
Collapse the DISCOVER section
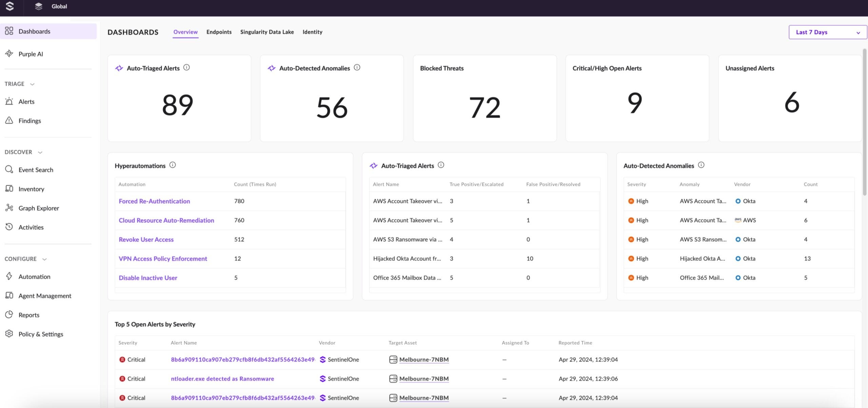point(40,152)
